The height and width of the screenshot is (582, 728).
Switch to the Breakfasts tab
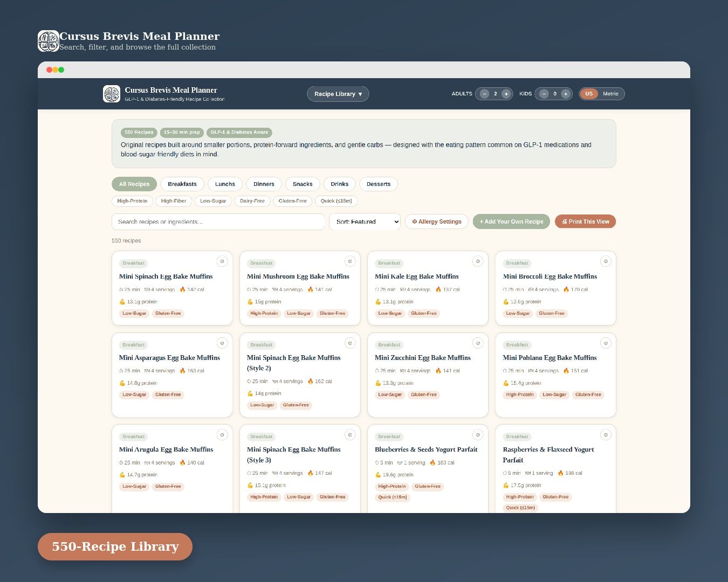tap(182, 184)
